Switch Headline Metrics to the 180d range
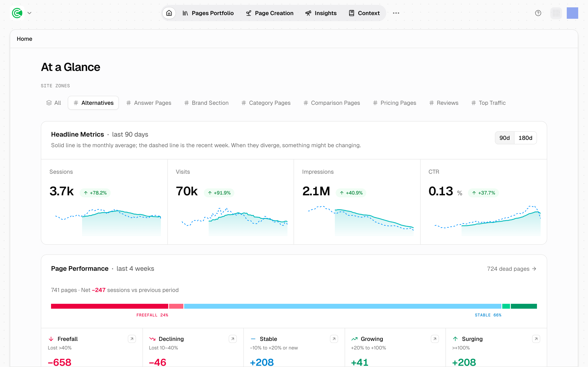588x367 pixels. (525, 138)
